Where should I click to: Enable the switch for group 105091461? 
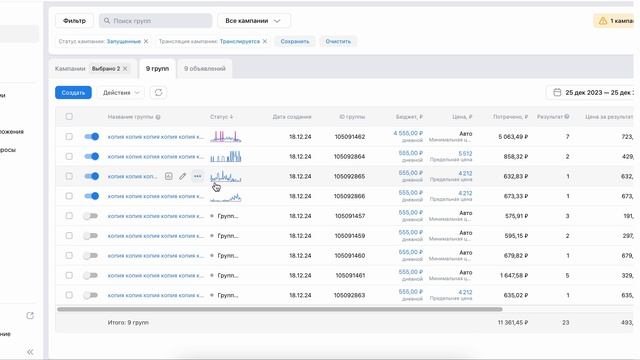pyautogui.click(x=91, y=276)
